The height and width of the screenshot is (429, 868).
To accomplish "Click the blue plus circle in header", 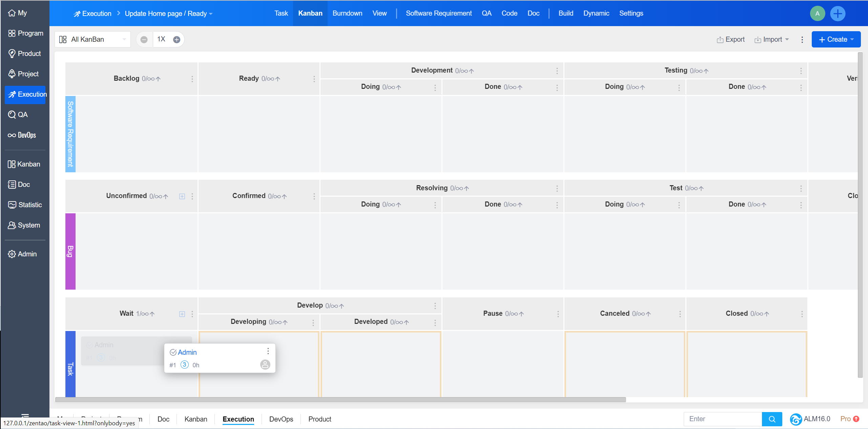I will (x=838, y=14).
